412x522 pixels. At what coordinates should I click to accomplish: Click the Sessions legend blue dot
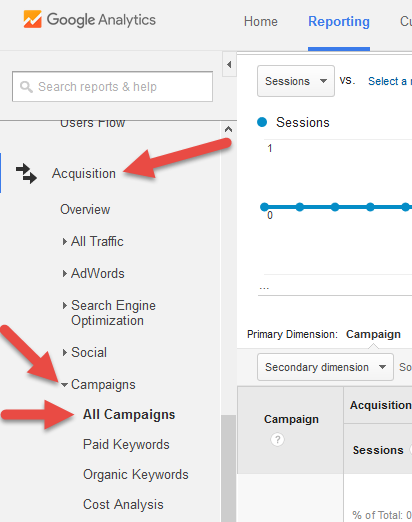(262, 122)
